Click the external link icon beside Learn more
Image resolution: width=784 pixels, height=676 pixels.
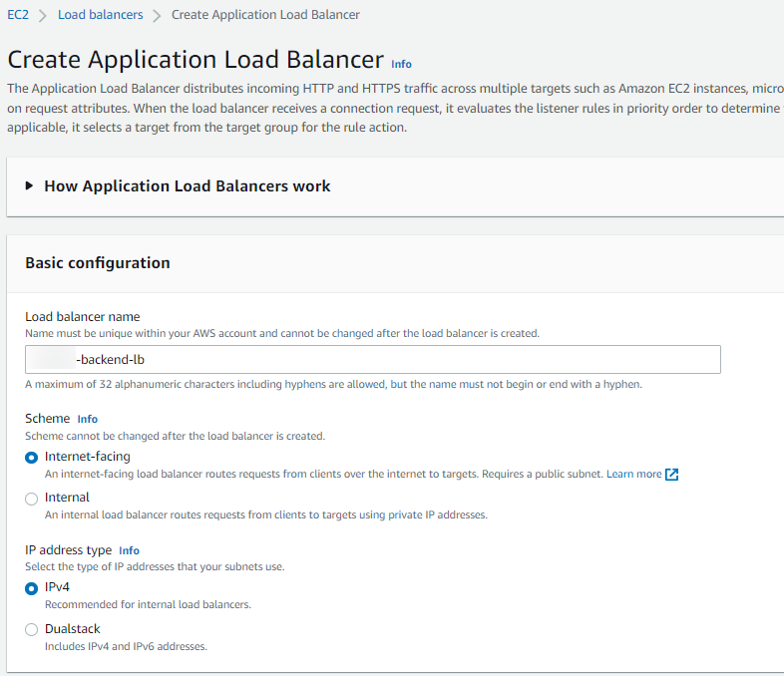coord(672,475)
